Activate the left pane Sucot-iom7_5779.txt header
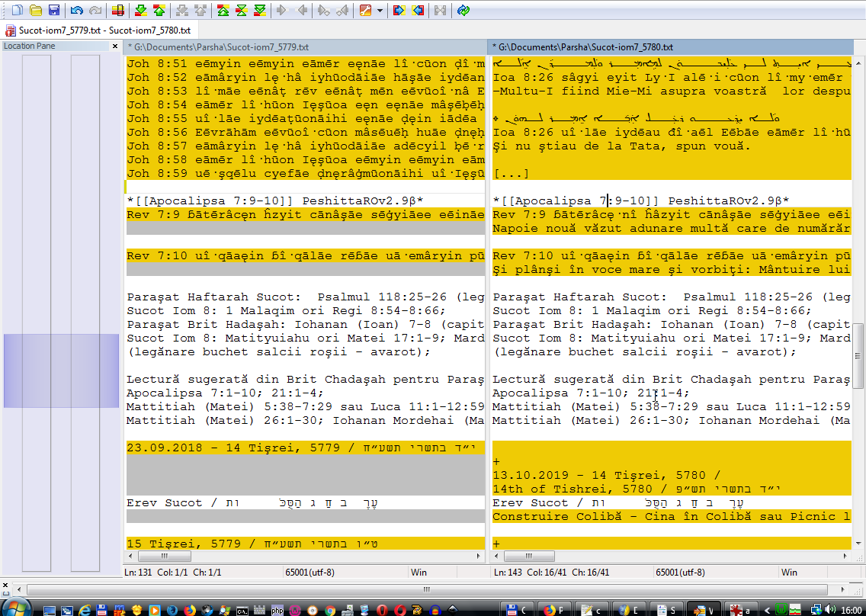Image resolution: width=866 pixels, height=616 pixels. 305,47
